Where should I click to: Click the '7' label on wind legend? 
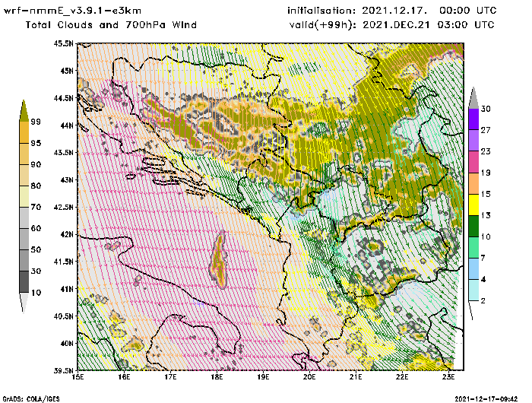coord(483,259)
